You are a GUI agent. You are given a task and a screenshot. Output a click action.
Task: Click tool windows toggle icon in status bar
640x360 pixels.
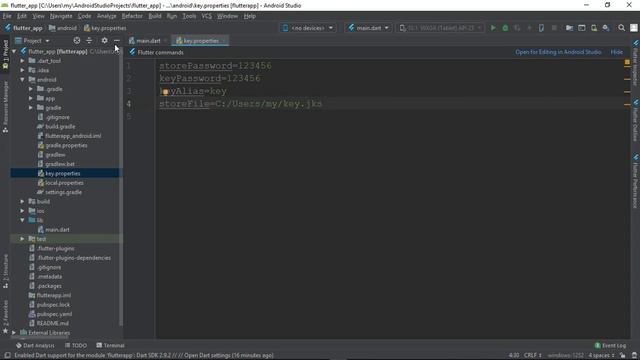[x=7, y=356]
